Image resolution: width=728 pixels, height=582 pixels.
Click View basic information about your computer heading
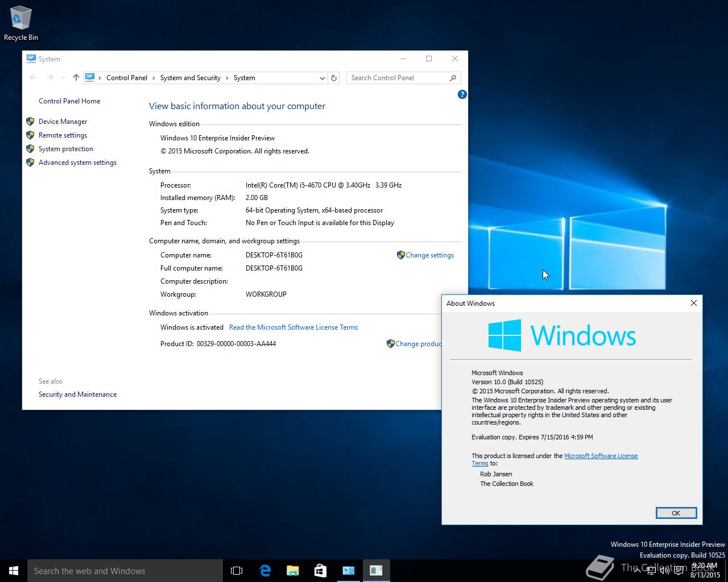tap(237, 106)
